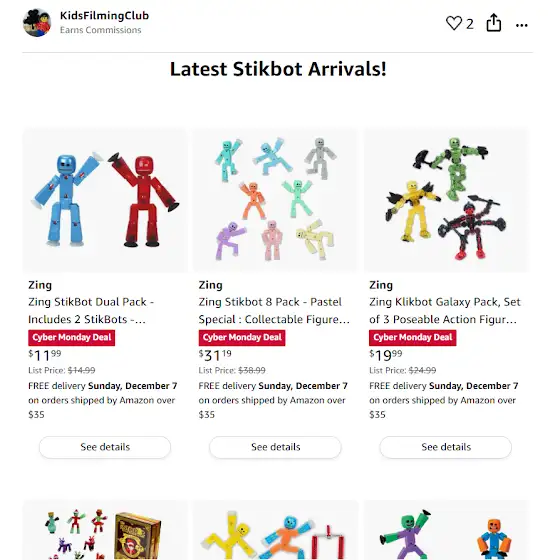Select the $31.19 price of Pastel 8 Pack

pos(215,355)
